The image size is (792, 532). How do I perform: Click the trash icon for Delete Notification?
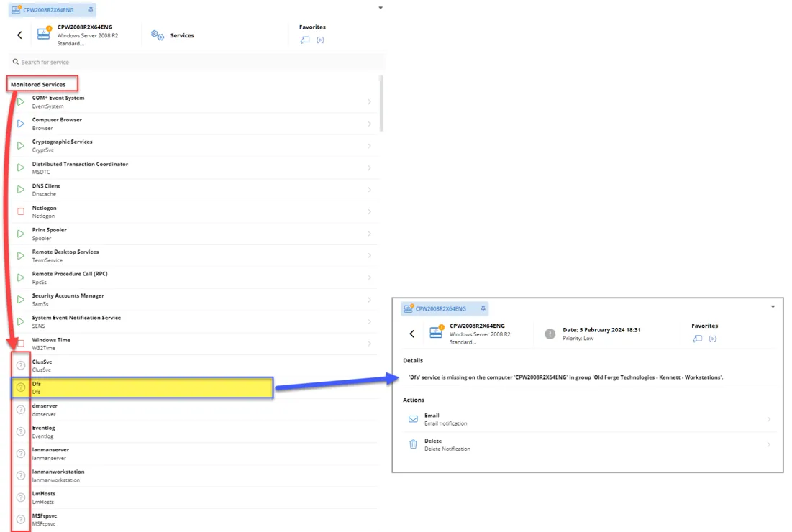tap(413, 444)
